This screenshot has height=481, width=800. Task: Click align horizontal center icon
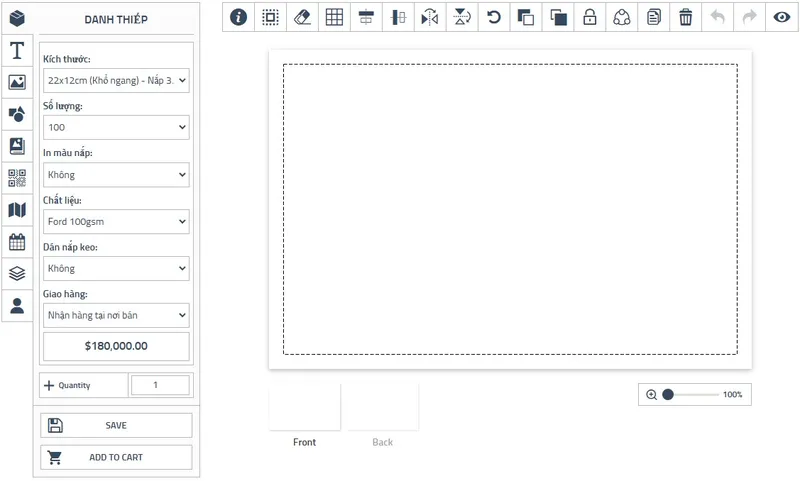366,17
